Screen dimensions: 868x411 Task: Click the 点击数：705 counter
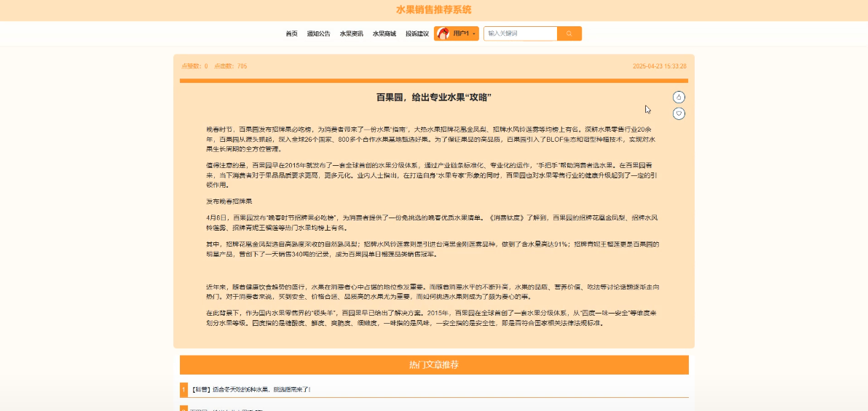coord(231,66)
